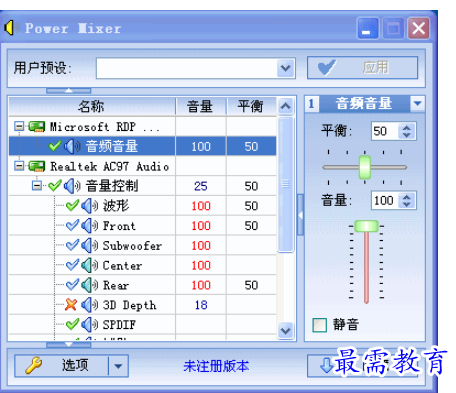The width and height of the screenshot is (456, 393).
Task: Decrease the 音量 value with down spinner
Action: coord(407,204)
